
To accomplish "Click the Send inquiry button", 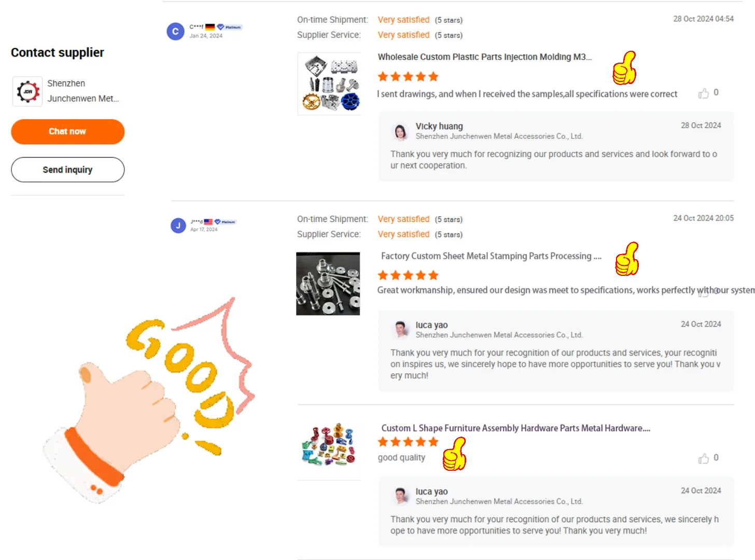I will 67,170.
